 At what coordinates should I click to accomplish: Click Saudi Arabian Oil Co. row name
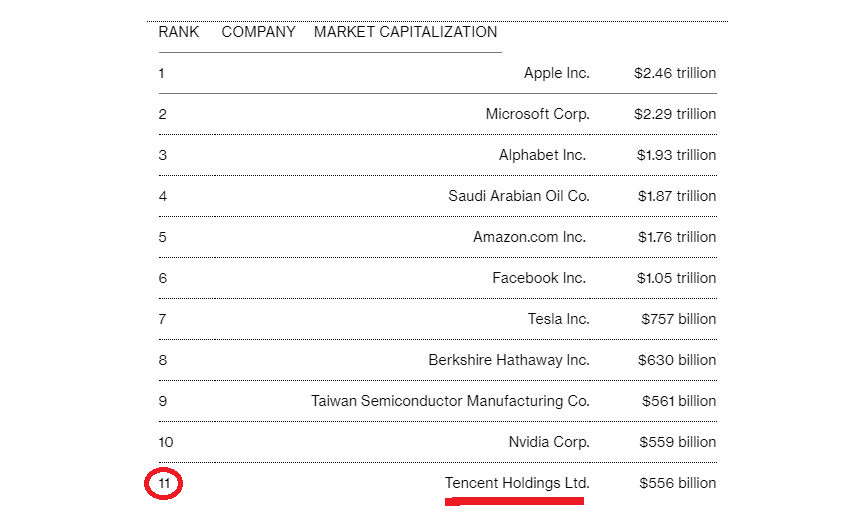coord(518,196)
